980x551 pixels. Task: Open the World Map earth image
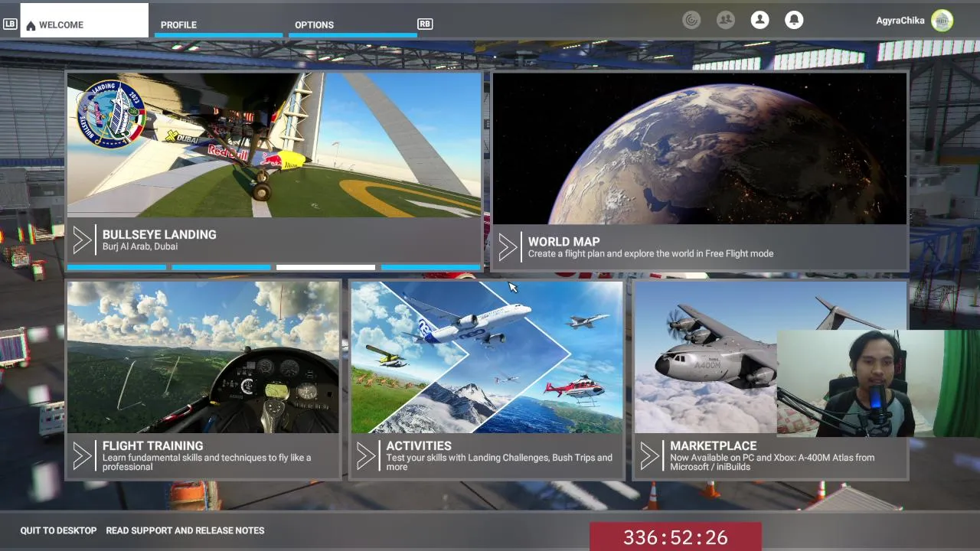700,148
